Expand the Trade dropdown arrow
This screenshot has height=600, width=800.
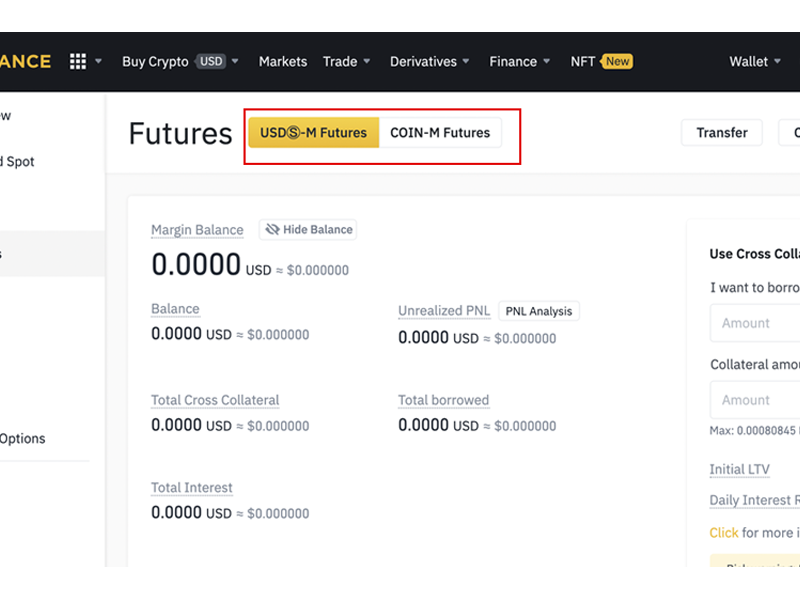pyautogui.click(x=366, y=61)
